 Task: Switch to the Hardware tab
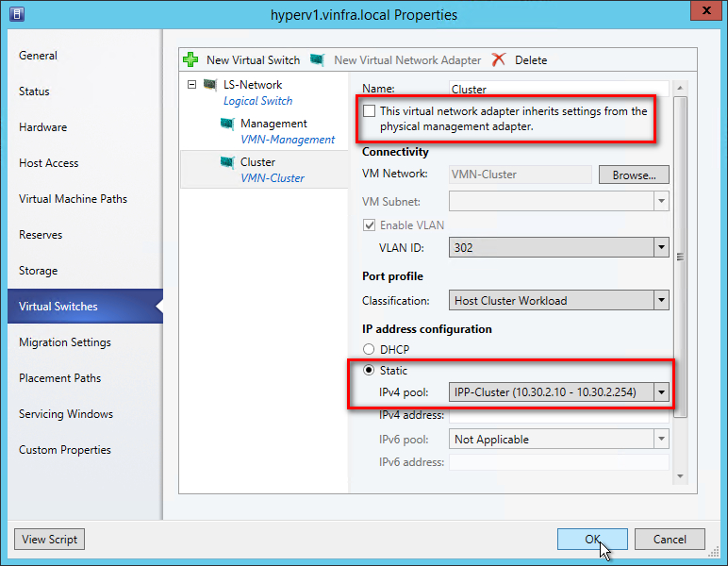(x=43, y=127)
